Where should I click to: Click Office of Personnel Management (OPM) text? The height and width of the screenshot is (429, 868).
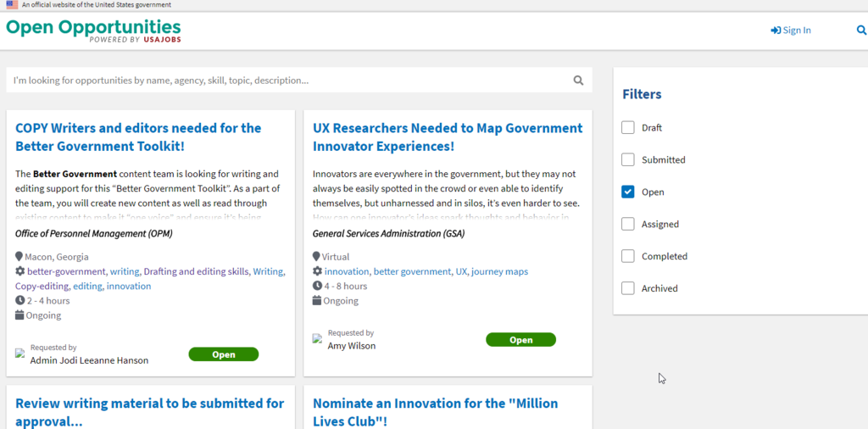point(94,234)
